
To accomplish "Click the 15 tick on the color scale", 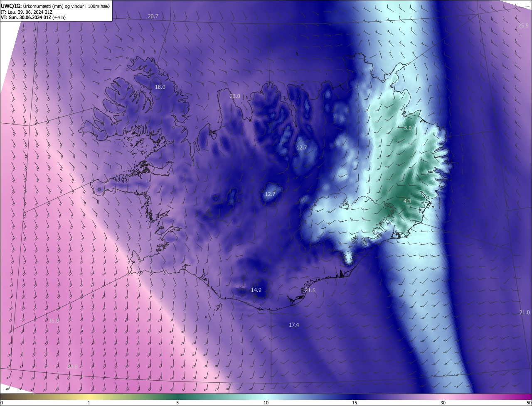I will click(355, 403).
